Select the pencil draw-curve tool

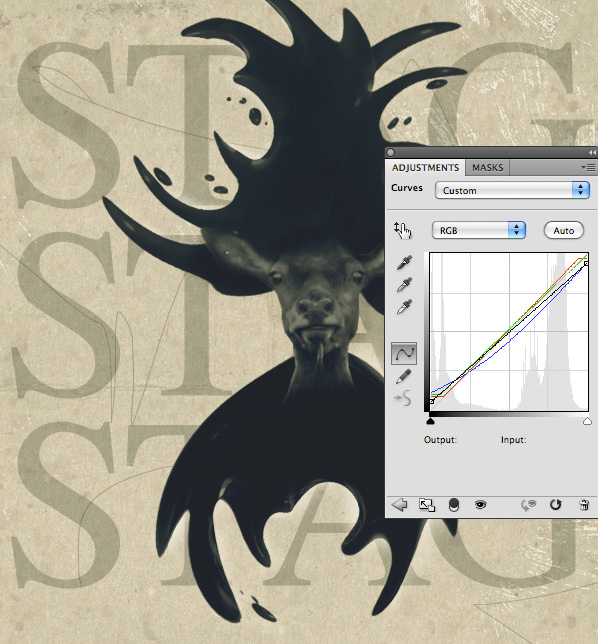pyautogui.click(x=404, y=376)
